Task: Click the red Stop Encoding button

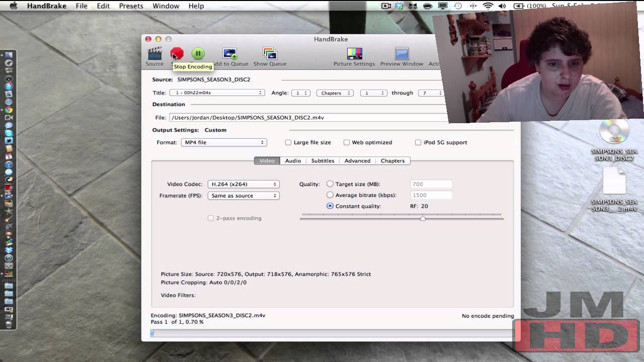Action: point(177,53)
